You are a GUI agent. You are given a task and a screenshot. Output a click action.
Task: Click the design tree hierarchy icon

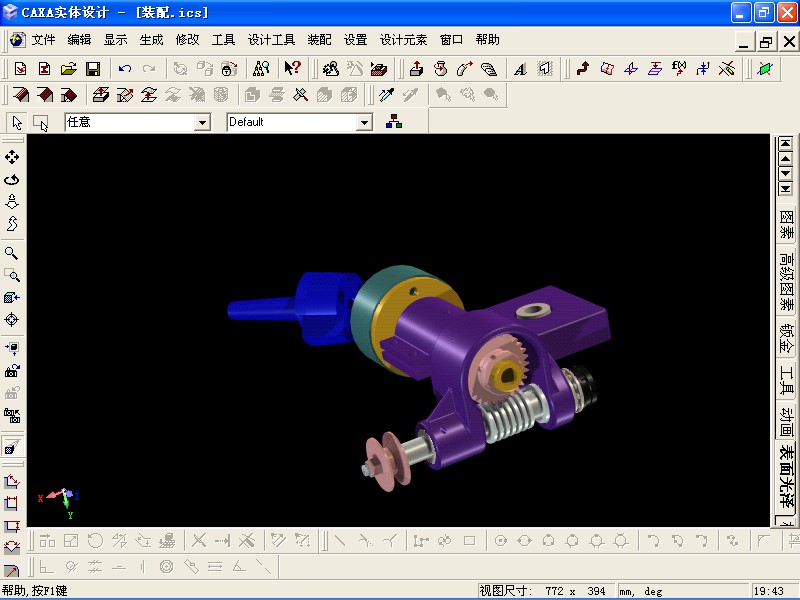click(x=394, y=122)
